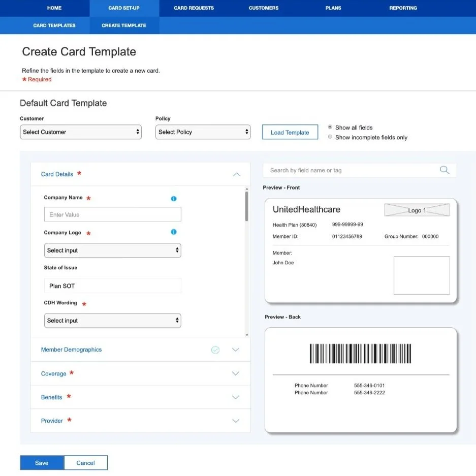Click the search magnifier icon

pyautogui.click(x=444, y=170)
